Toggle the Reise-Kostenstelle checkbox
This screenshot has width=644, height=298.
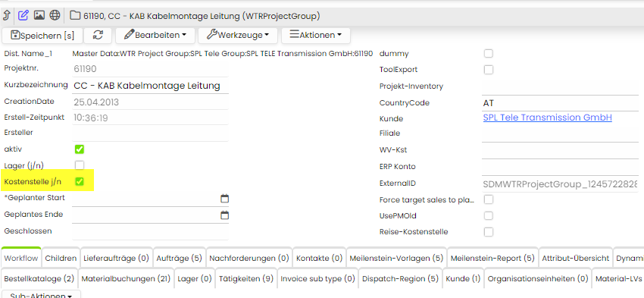click(x=489, y=232)
